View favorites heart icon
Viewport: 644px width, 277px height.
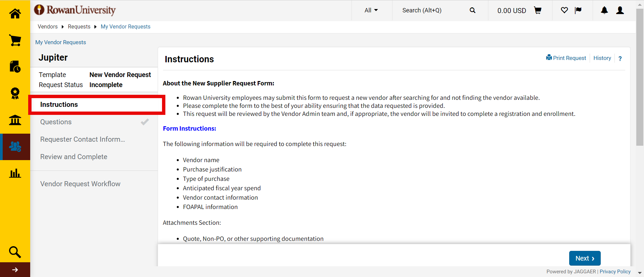tap(564, 10)
